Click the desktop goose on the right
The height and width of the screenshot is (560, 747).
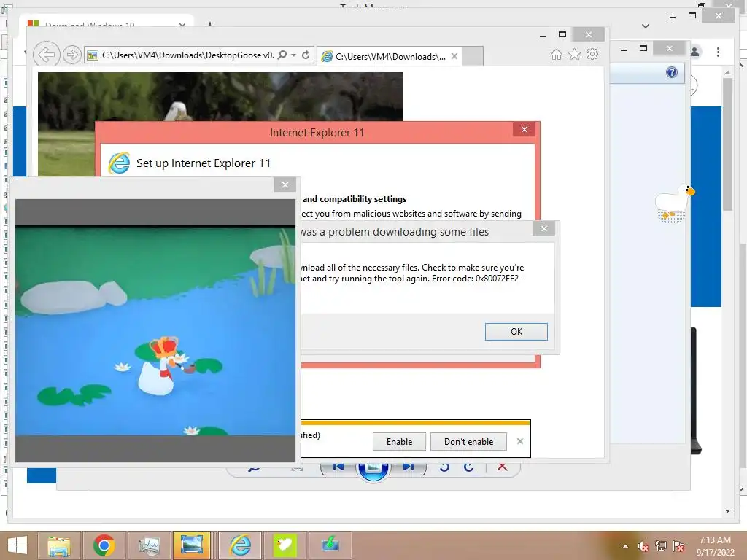point(674,203)
